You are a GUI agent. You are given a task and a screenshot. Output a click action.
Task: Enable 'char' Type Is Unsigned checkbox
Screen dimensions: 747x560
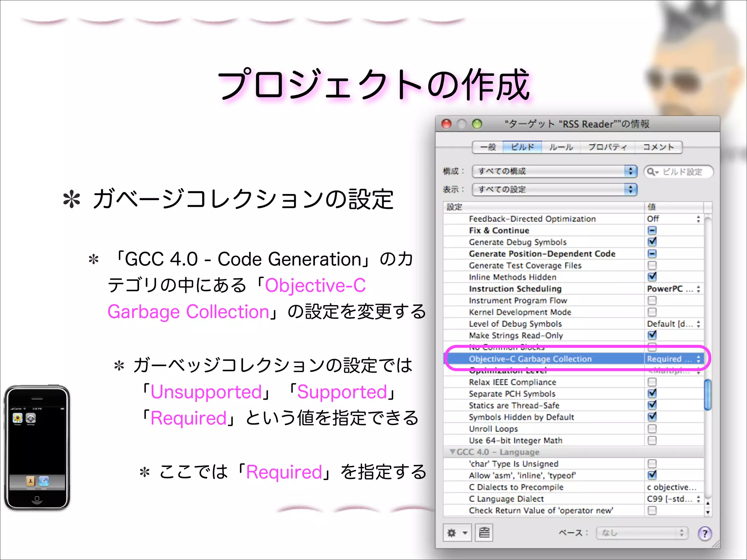(652, 463)
